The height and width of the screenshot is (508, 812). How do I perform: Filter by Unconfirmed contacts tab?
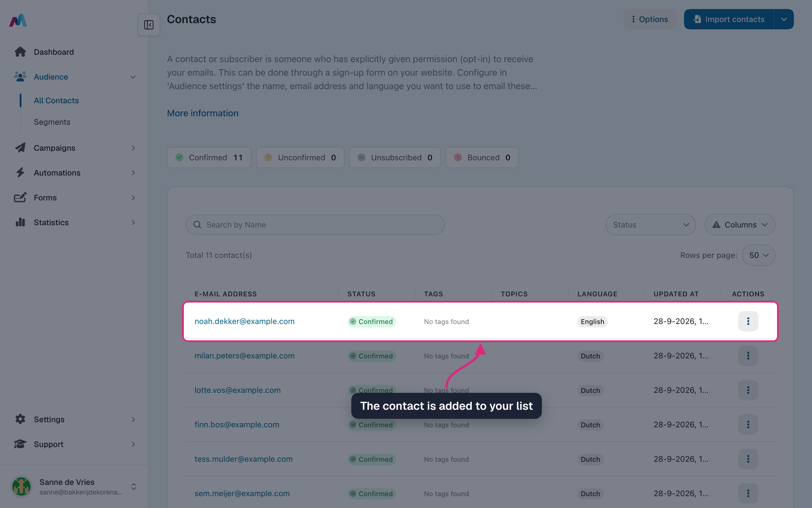click(300, 157)
